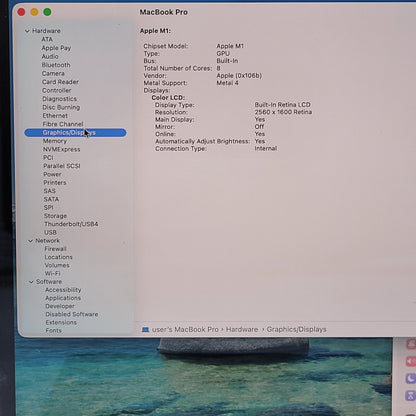Image resolution: width=416 pixels, height=416 pixels.
Task: Open the Camera hardware entry
Action: (x=53, y=73)
